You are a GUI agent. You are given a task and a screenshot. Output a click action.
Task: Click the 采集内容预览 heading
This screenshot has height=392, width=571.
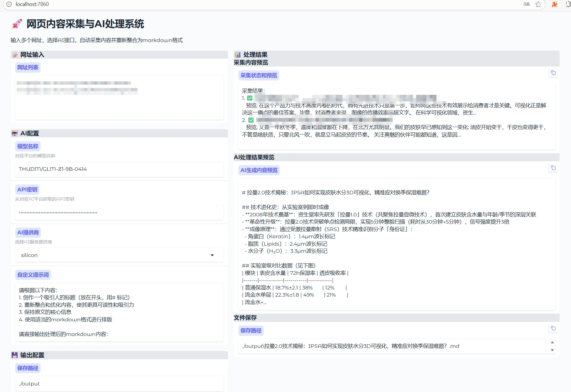click(x=251, y=63)
